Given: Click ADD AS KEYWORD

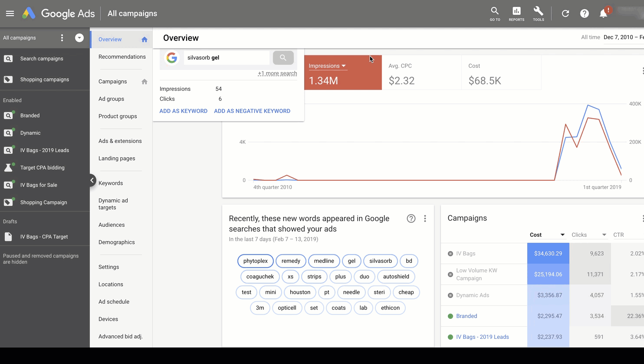Looking at the screenshot, I should (184, 111).
